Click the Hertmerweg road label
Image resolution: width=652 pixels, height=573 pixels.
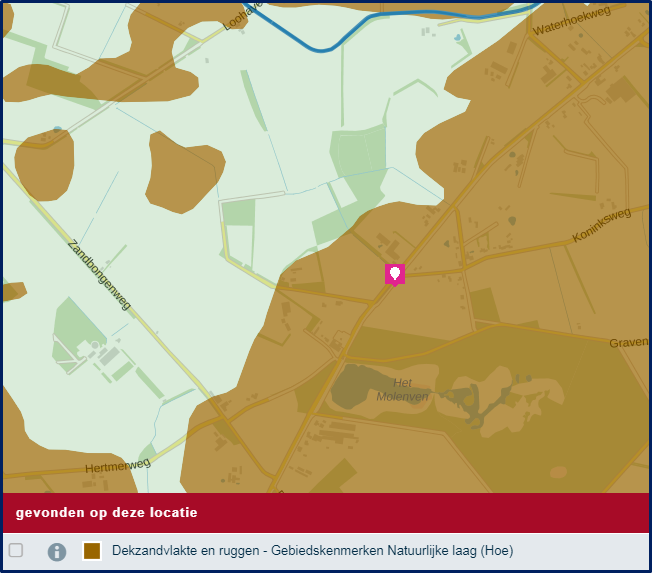(x=118, y=465)
